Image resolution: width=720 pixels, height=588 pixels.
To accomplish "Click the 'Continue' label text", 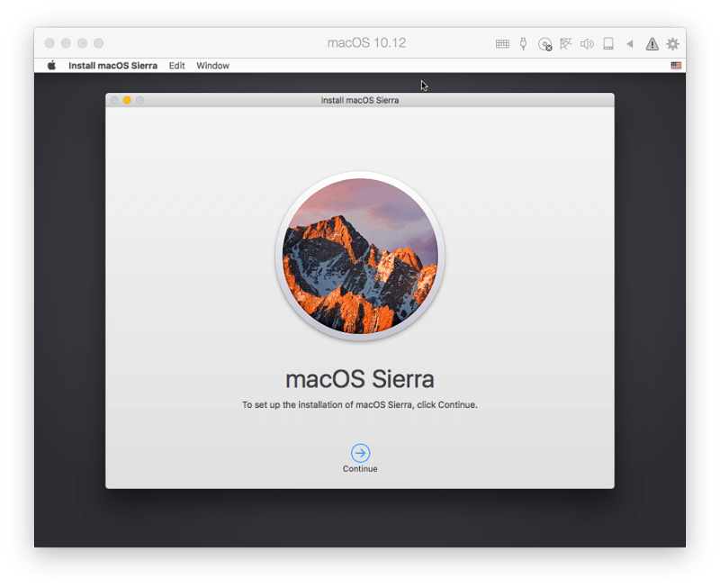I will click(x=360, y=468).
